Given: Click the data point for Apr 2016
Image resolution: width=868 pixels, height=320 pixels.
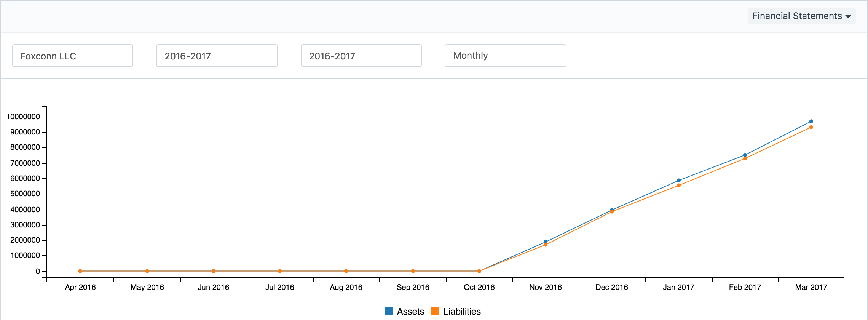Looking at the screenshot, I should tap(80, 271).
